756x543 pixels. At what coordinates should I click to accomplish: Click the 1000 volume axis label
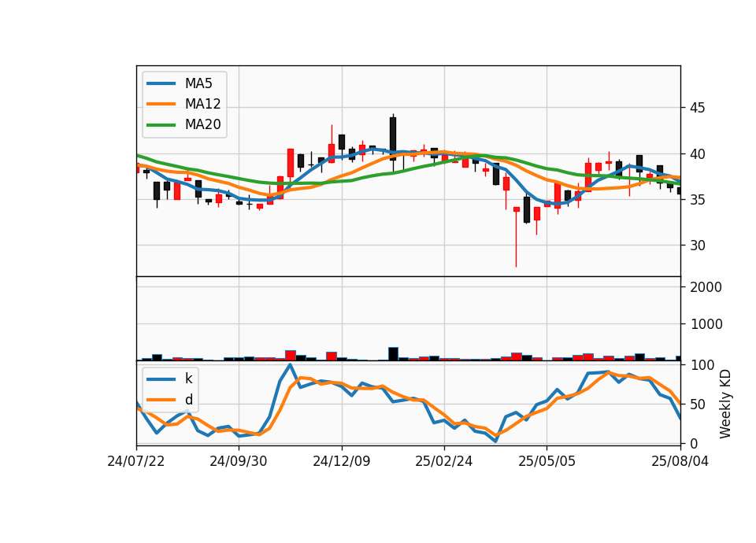tap(706, 324)
